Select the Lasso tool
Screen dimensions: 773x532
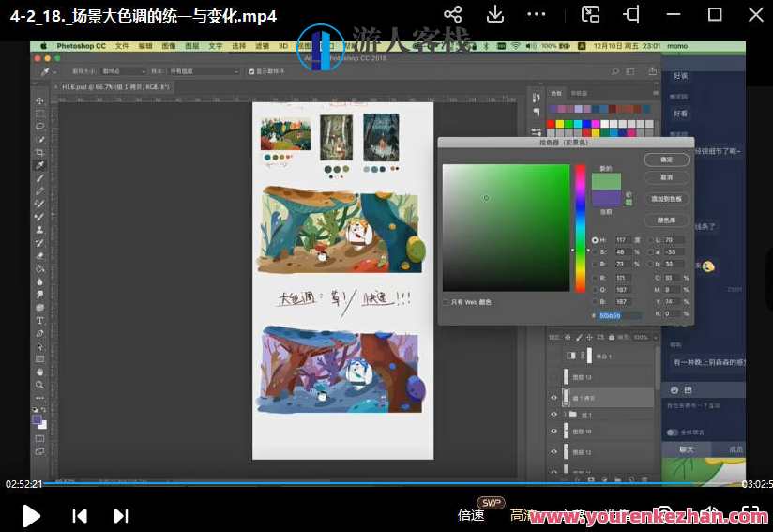tap(40, 127)
